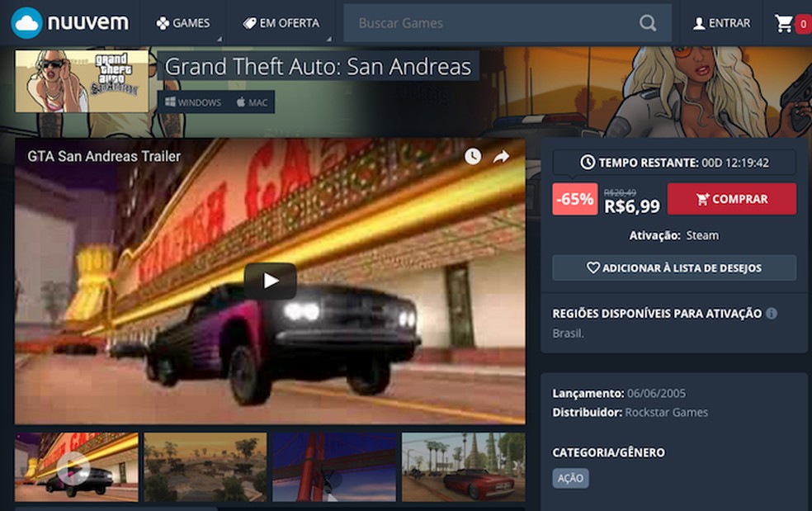Image resolution: width=812 pixels, height=511 pixels.
Task: Select the red convertible car screenshot thumbnail
Action: pyautogui.click(x=464, y=467)
